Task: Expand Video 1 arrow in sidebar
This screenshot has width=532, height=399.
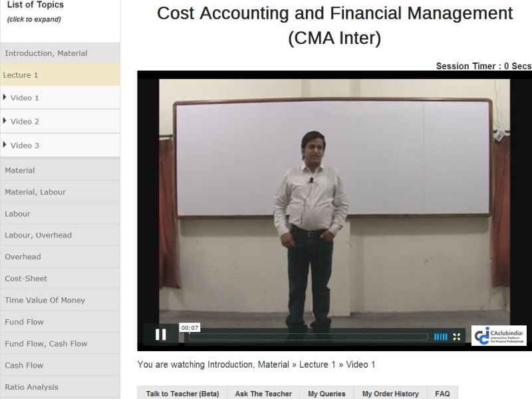Action: pos(5,97)
